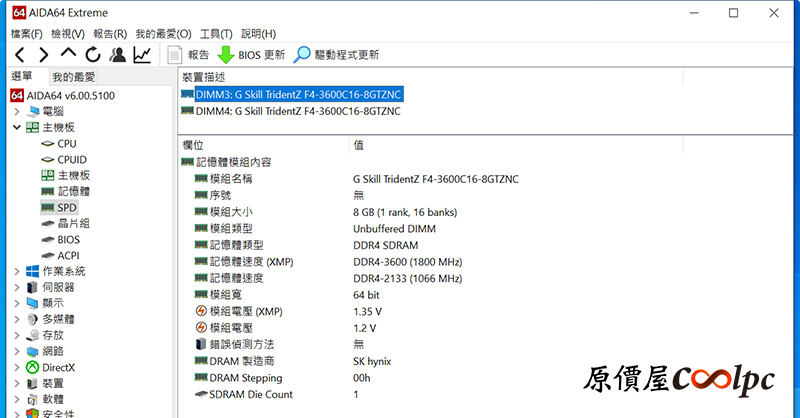Open the 報告 report button

coord(188,55)
